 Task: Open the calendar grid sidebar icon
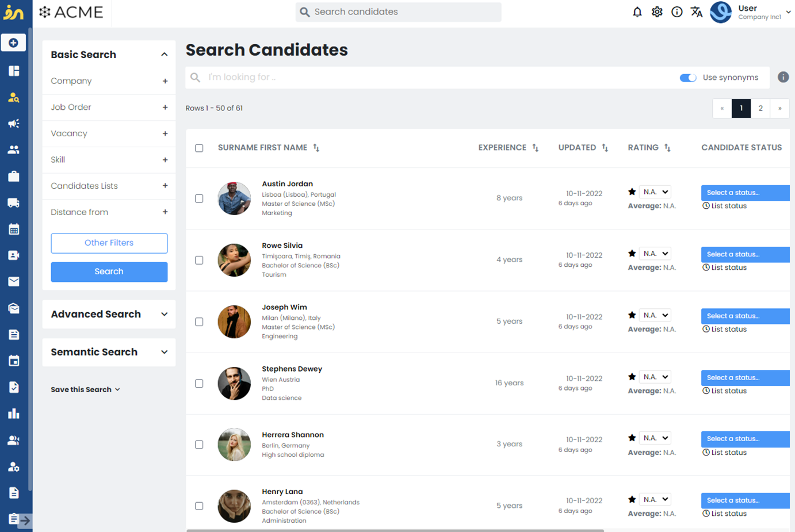tap(14, 229)
